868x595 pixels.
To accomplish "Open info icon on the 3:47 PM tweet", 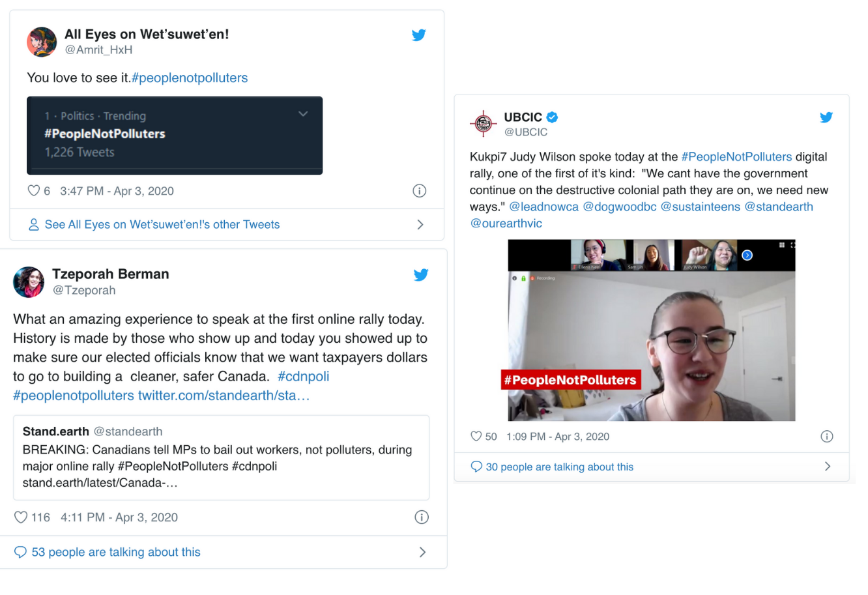I will point(420,191).
